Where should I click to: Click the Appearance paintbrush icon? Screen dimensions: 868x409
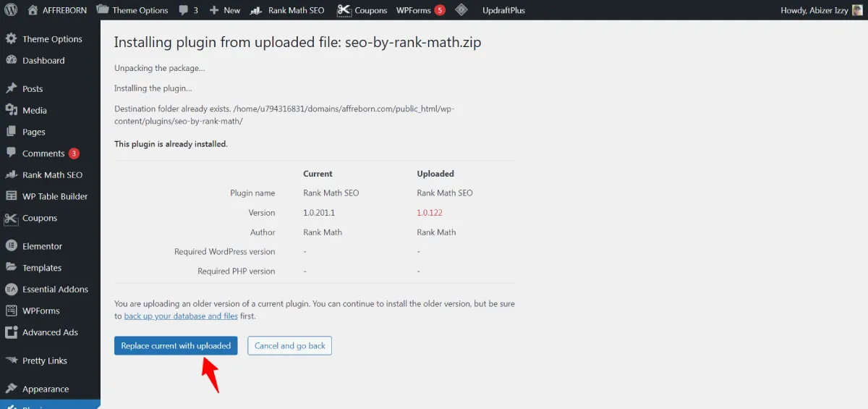click(x=11, y=389)
